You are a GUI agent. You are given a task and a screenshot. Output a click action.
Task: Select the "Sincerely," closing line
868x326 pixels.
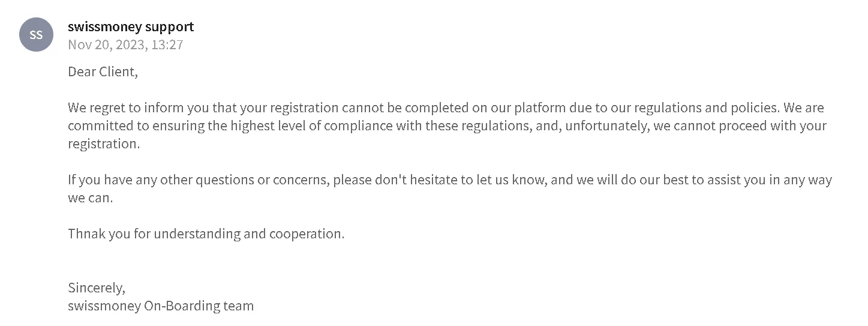97,288
